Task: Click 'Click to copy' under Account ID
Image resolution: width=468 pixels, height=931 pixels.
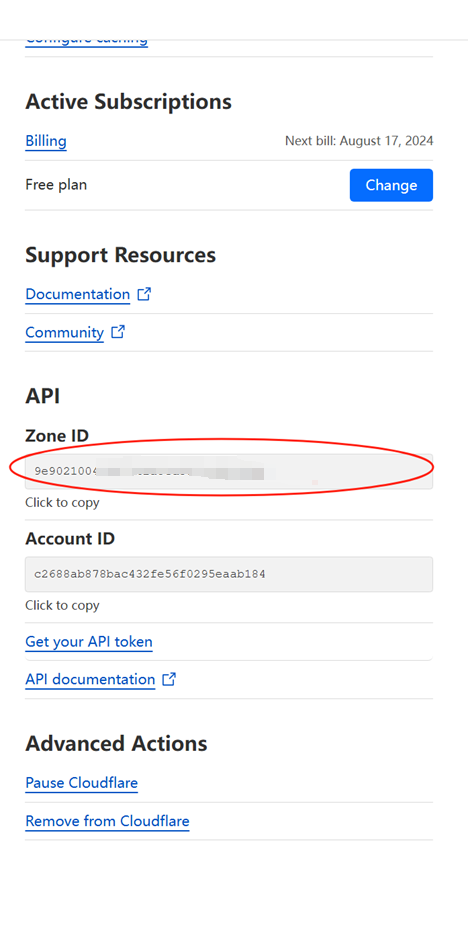Action: 62,606
